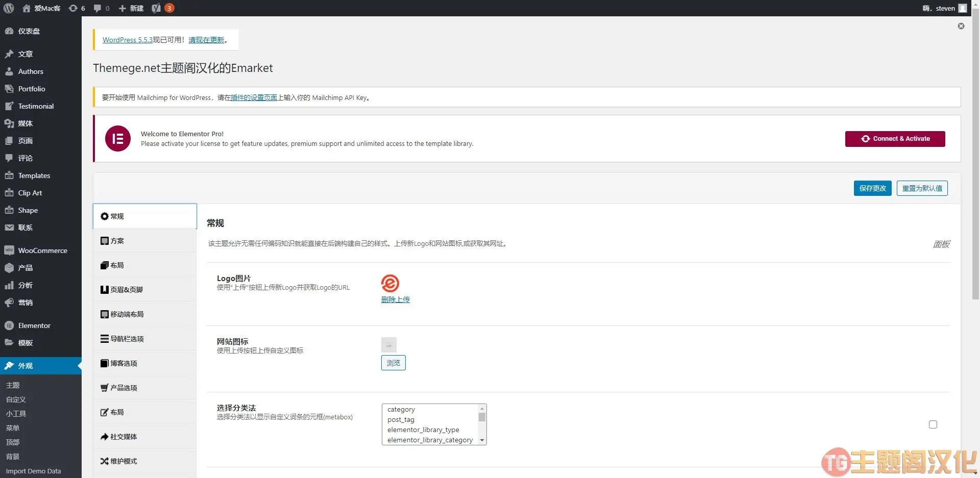Click the 评论 comment icon in the sidebar
The height and width of the screenshot is (478, 980).
pos(9,158)
